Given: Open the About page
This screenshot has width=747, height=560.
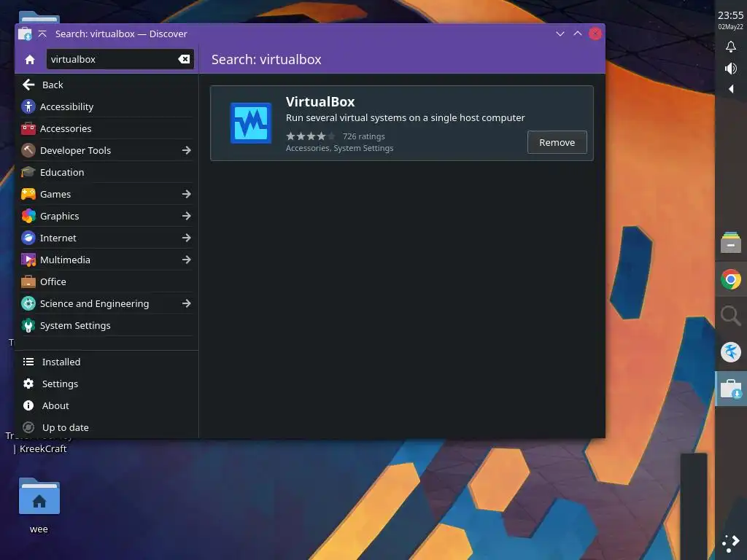Looking at the screenshot, I should pos(107,405).
